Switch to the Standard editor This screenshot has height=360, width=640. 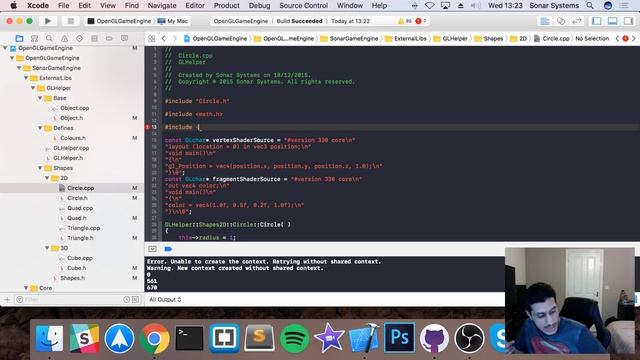544,21
